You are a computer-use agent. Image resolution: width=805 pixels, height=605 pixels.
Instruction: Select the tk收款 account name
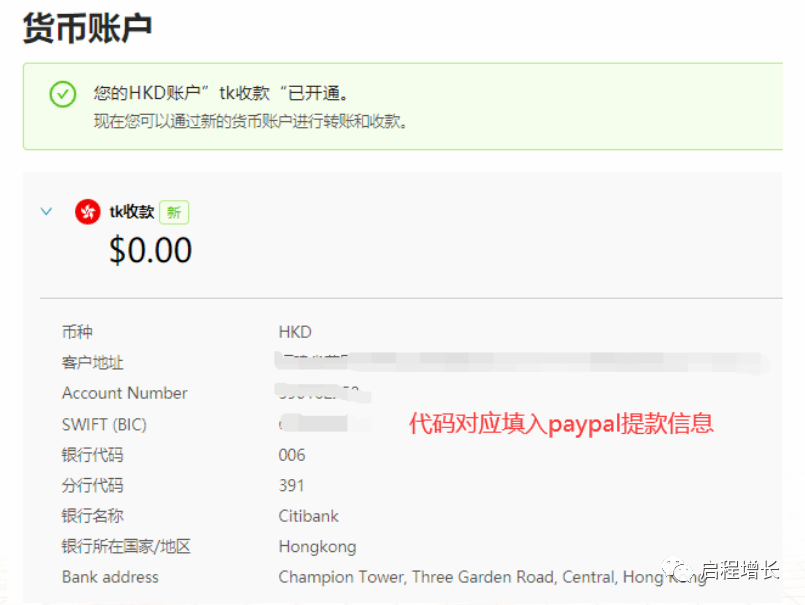[132, 212]
